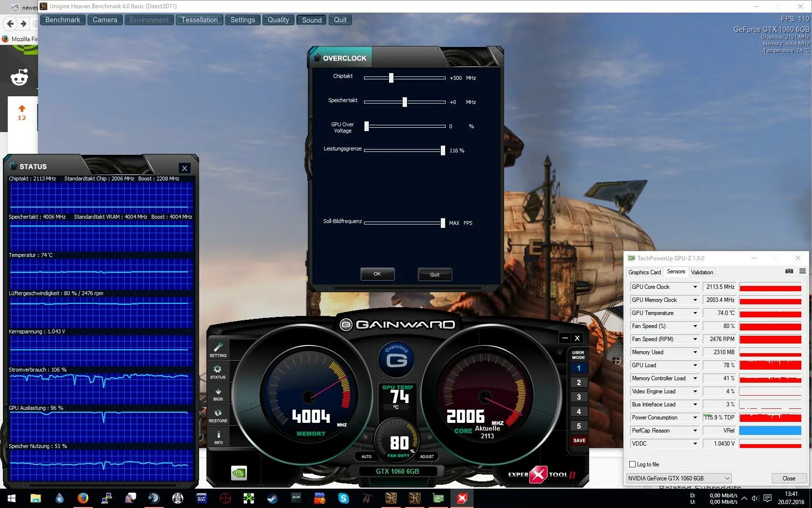Click the Overclock G emblem in Expertool
The image size is (812, 508).
tap(397, 359)
